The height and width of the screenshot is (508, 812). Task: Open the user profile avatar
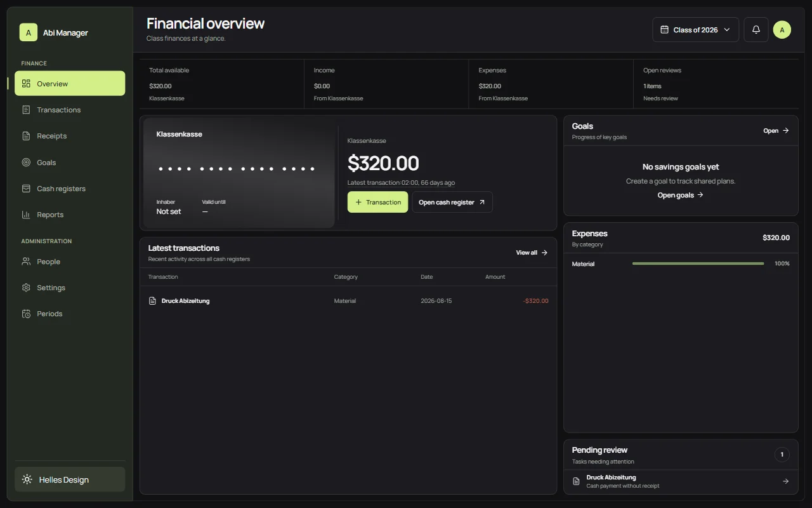[x=782, y=30]
